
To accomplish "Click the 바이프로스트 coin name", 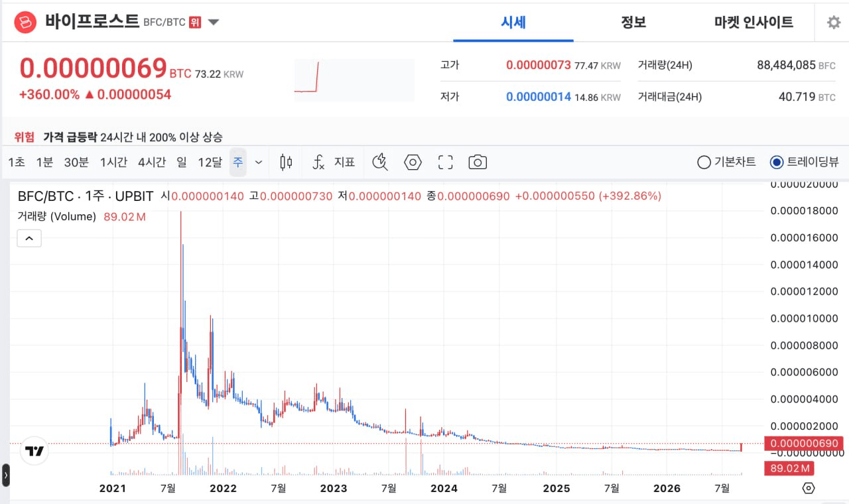I will (92, 21).
